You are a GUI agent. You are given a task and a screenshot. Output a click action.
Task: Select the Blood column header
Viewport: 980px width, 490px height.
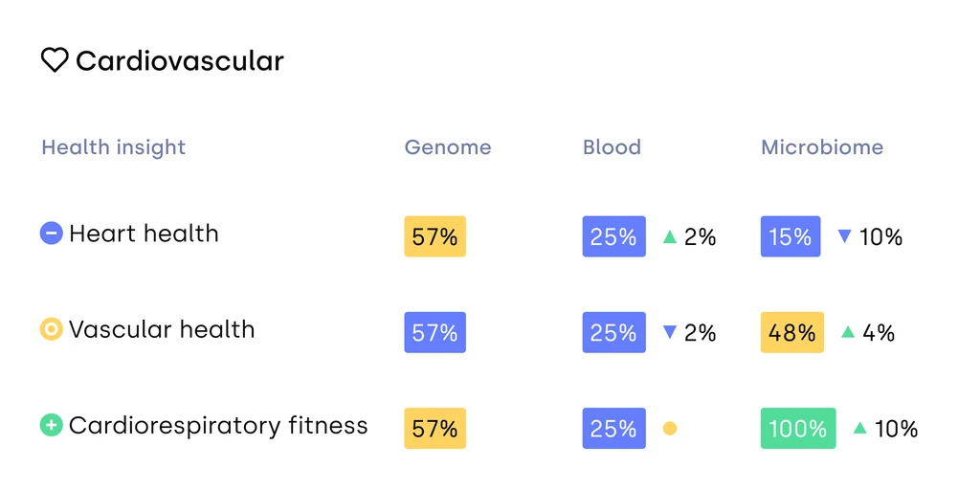pyautogui.click(x=612, y=147)
